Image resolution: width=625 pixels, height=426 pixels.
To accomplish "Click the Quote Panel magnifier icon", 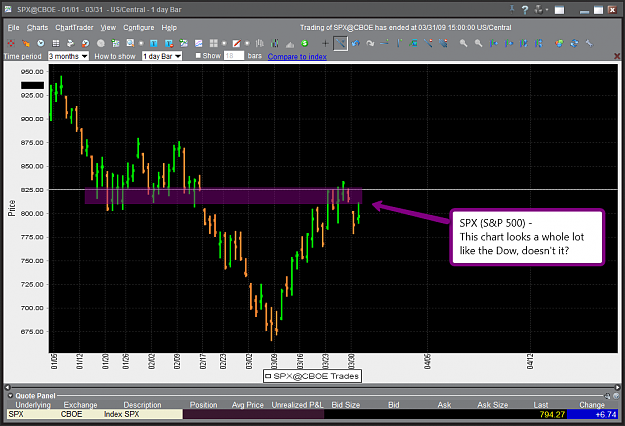I will pos(607,396).
